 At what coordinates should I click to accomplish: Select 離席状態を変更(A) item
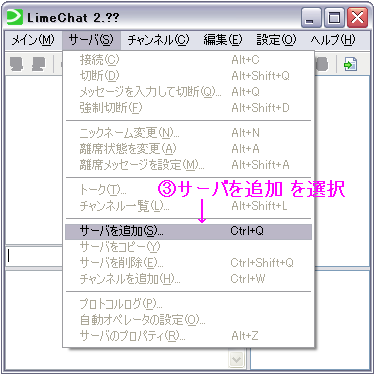click(x=188, y=149)
